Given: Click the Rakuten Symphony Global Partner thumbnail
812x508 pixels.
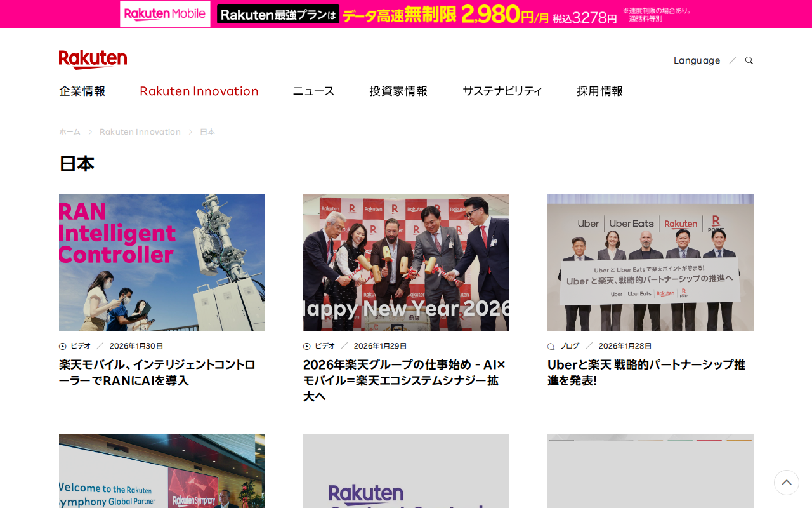Looking at the screenshot, I should pos(162,471).
